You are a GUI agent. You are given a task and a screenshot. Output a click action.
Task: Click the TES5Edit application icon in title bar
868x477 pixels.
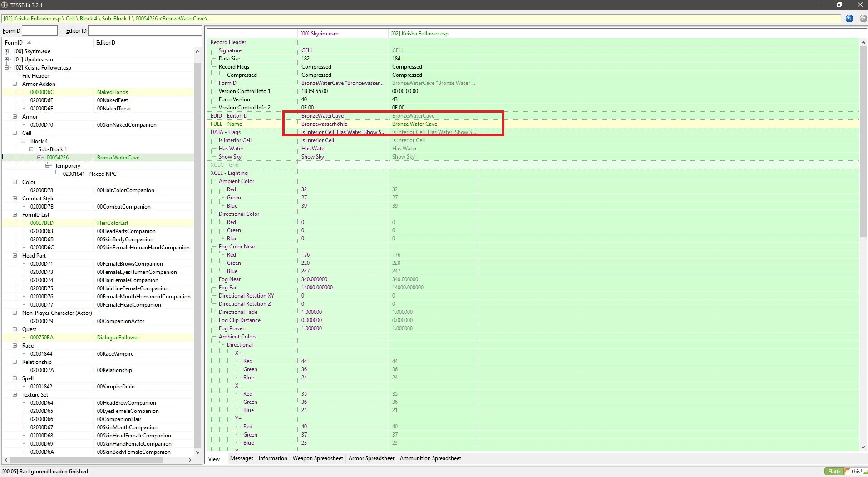pos(5,5)
